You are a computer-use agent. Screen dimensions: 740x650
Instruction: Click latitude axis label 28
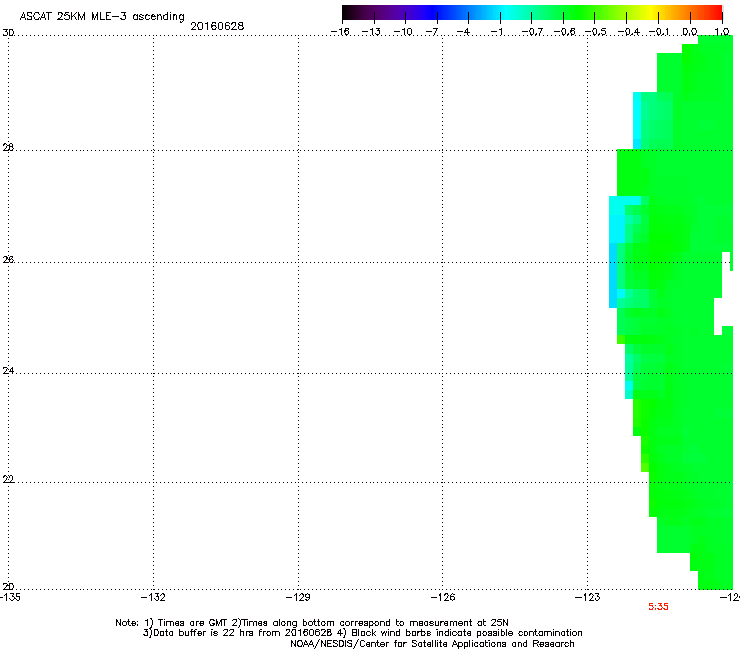pos(8,148)
